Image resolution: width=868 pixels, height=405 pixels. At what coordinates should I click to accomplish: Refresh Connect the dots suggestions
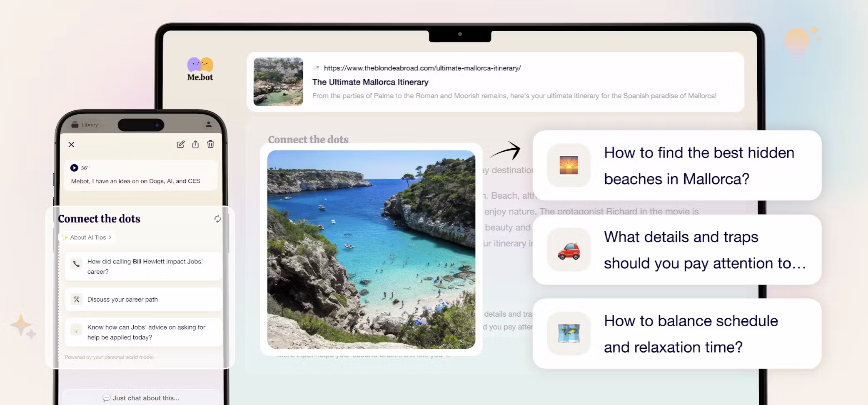click(x=217, y=218)
